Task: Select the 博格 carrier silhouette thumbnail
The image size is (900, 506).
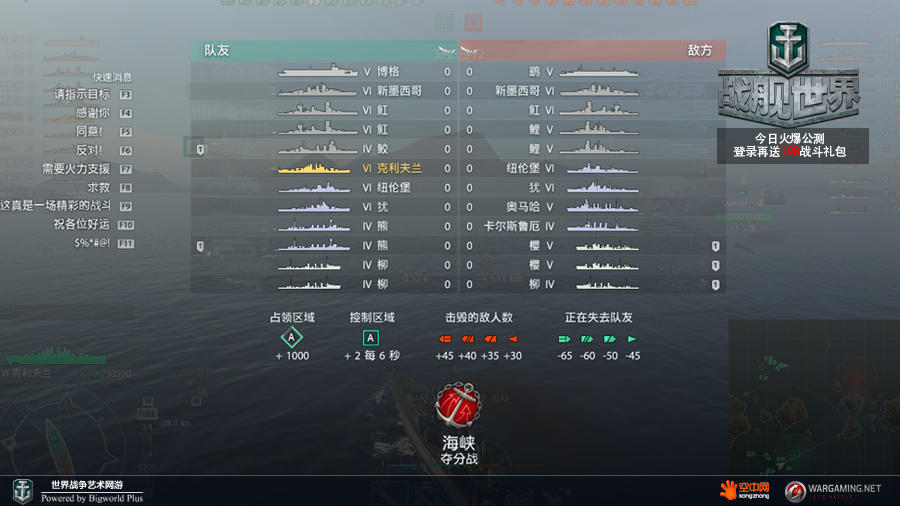Action: 318,72
